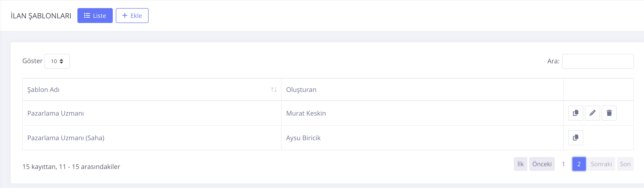Select page 1 in pagination
The width and height of the screenshot is (644, 188).
tap(563, 164)
